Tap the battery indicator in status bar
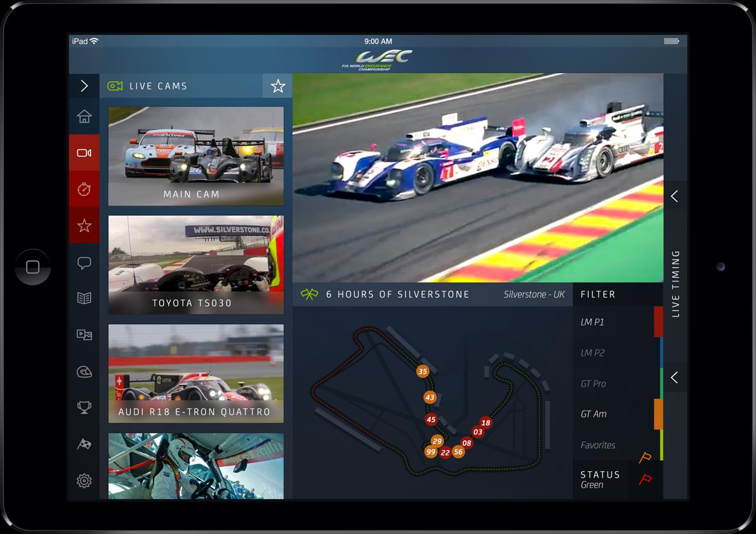Viewport: 756px width, 534px height. (671, 41)
